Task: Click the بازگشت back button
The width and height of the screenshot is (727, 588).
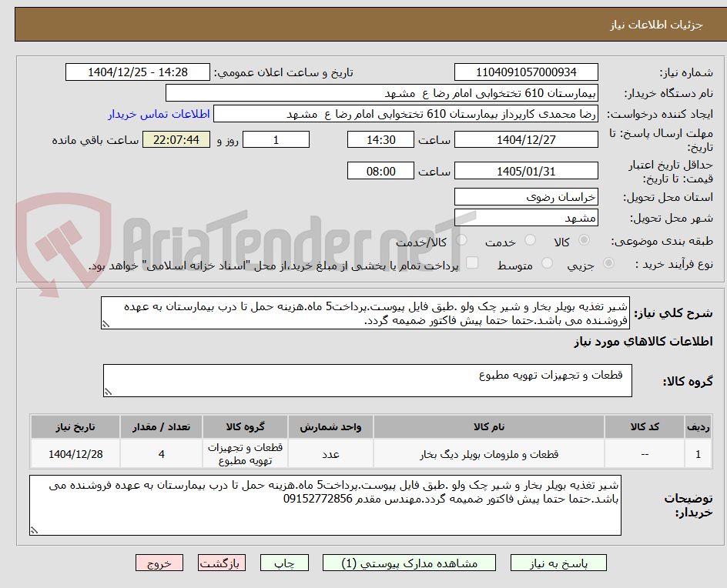Action: point(222,563)
